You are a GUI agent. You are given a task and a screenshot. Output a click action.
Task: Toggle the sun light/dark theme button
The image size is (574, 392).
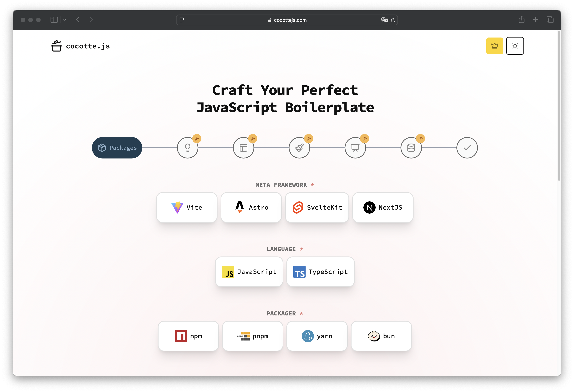point(515,46)
